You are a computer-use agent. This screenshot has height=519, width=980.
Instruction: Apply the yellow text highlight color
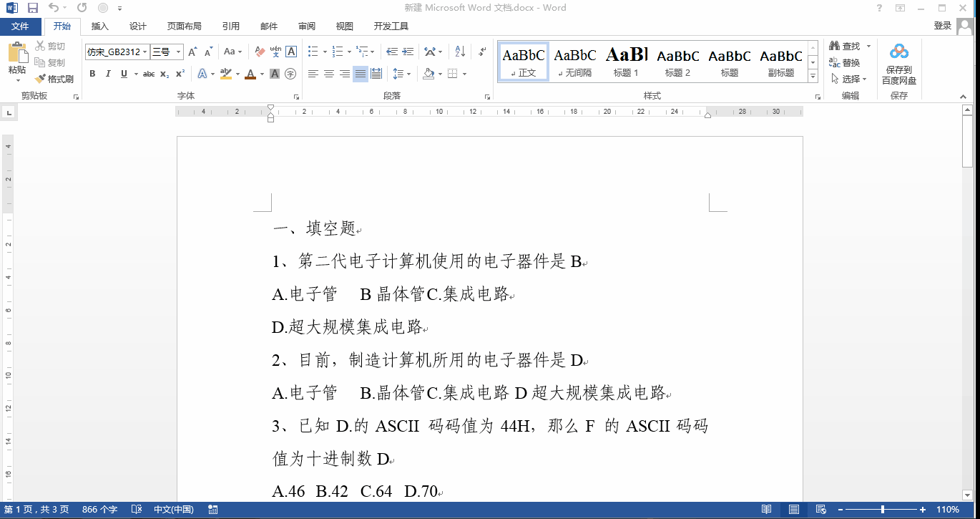click(226, 74)
